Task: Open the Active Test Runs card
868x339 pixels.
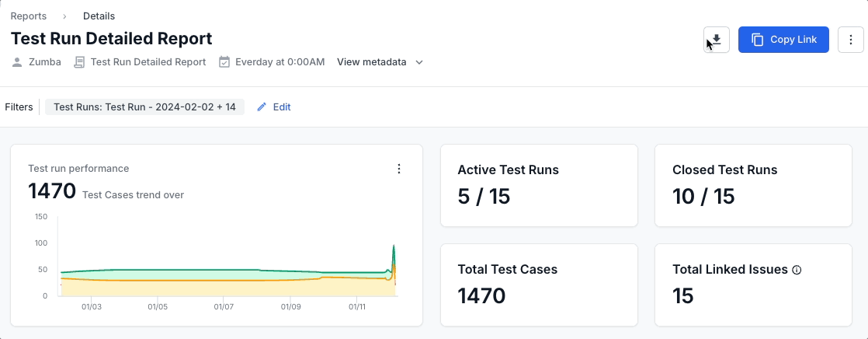Action: tap(539, 185)
